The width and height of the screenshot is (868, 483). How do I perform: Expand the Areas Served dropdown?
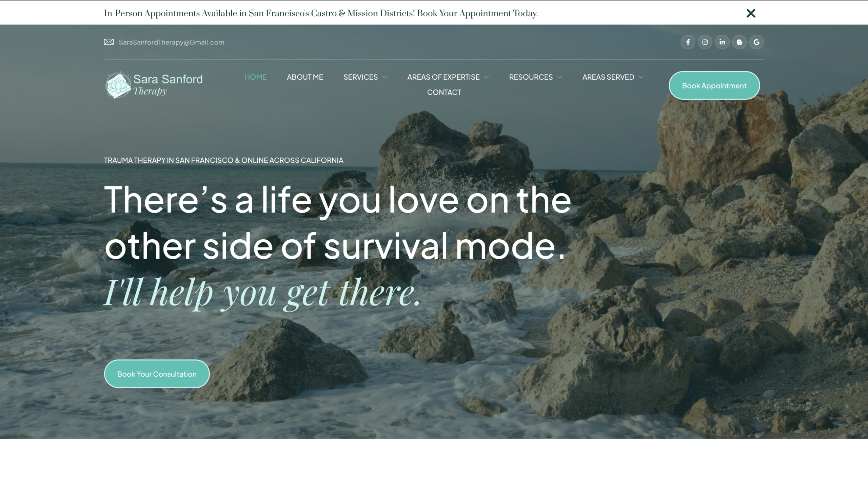pyautogui.click(x=613, y=77)
